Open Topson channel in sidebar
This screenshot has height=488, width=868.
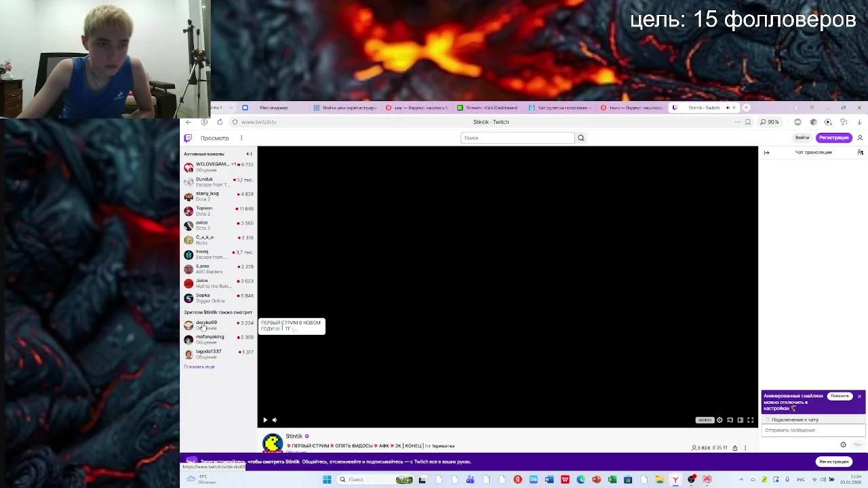218,211
